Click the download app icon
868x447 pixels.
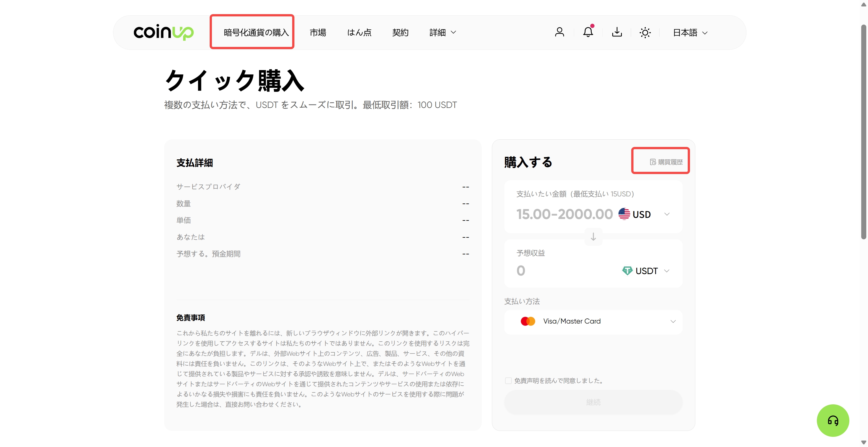[617, 32]
